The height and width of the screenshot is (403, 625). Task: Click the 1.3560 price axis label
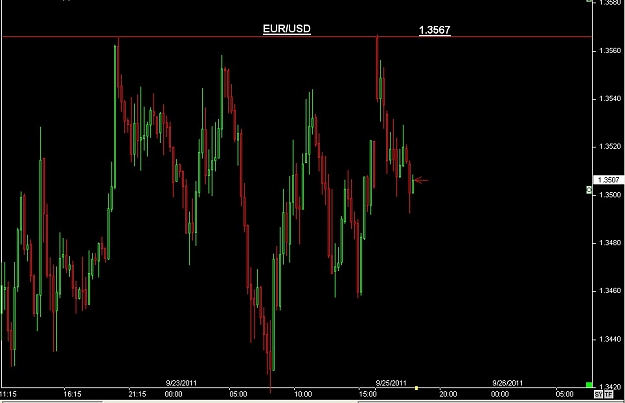(610, 51)
